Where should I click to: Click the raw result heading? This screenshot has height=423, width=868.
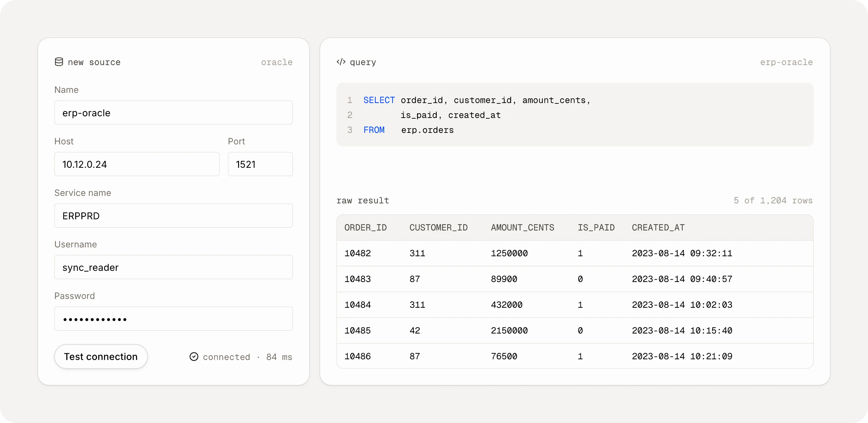363,200
